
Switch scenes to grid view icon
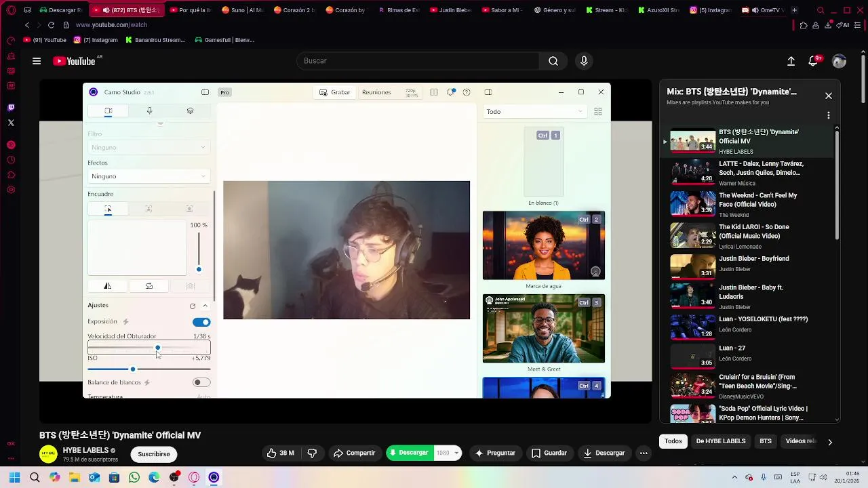pyautogui.click(x=598, y=112)
